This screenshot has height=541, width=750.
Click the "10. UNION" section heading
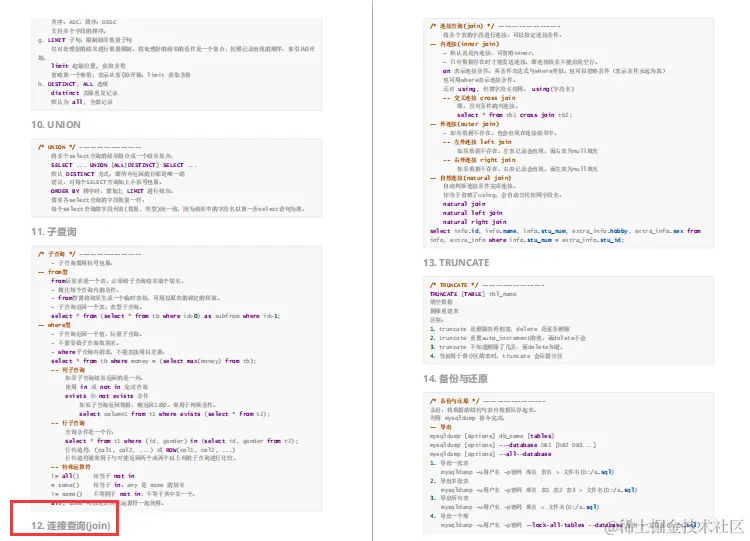pyautogui.click(x=56, y=124)
